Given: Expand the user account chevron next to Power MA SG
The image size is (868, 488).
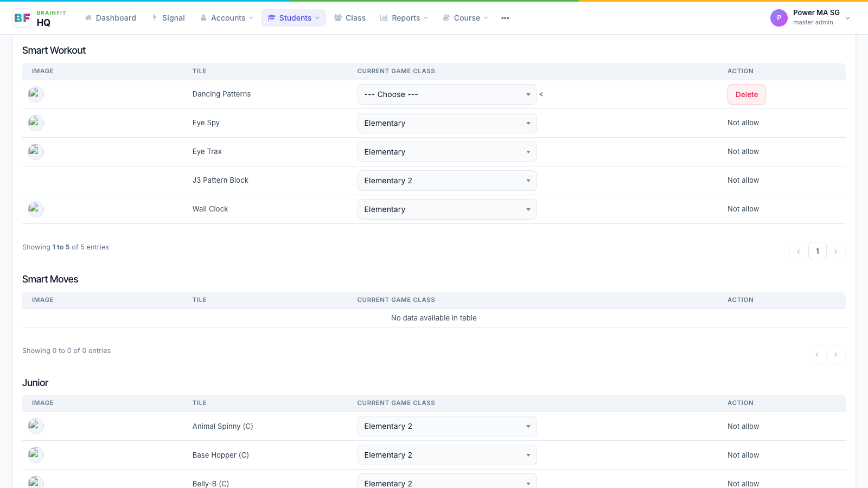Looking at the screenshot, I should pos(848,18).
